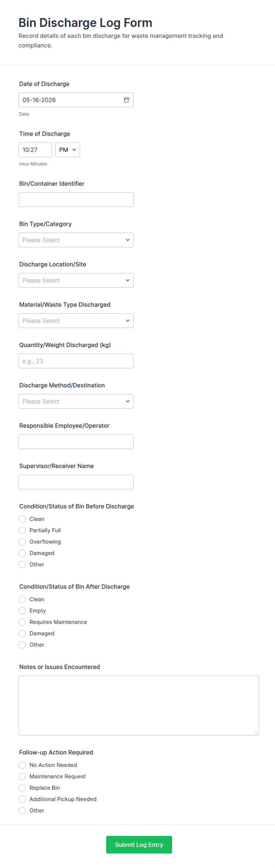Screen dimensions: 275x868
Task: Focus the Bin/Container Identifier field
Action: click(76, 200)
